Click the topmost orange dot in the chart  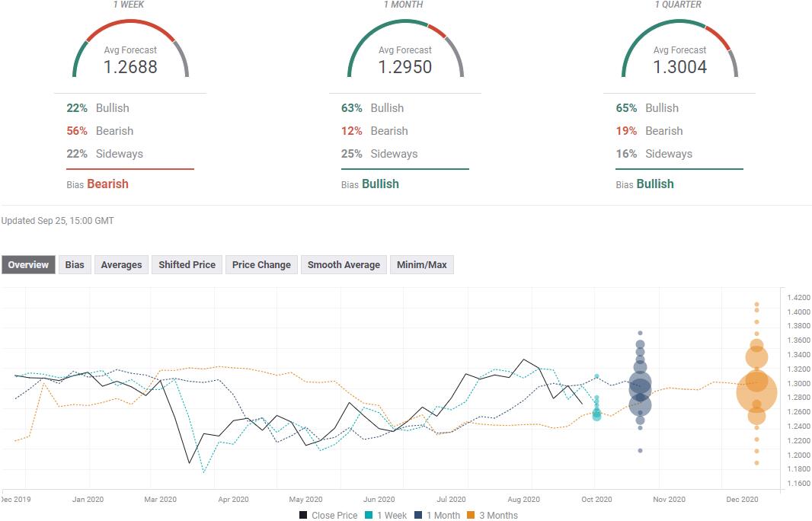coord(756,305)
